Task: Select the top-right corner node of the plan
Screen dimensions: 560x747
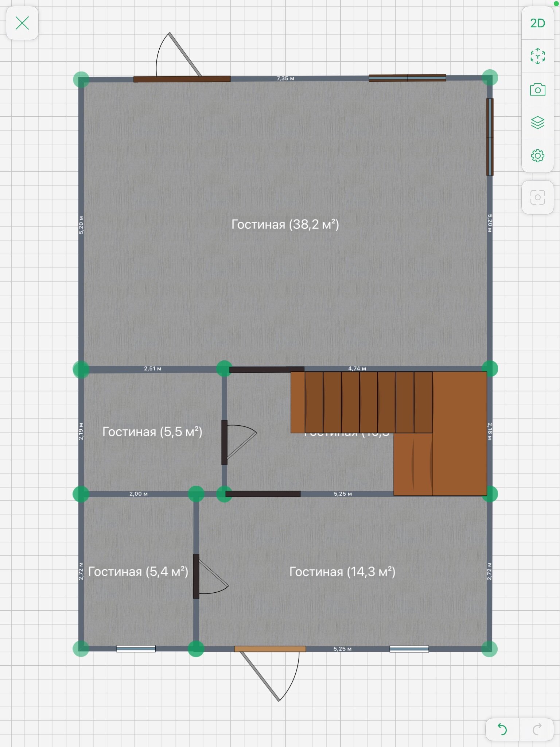Action: [x=490, y=77]
